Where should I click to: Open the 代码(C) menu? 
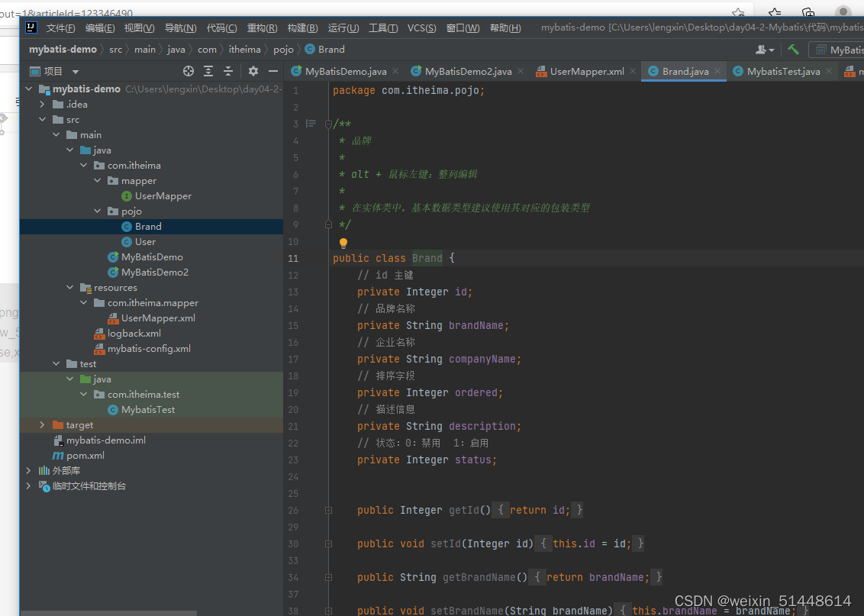221,28
